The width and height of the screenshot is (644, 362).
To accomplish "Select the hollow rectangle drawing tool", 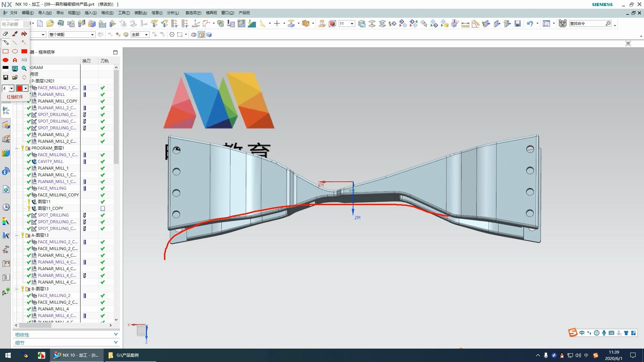I will [5, 51].
